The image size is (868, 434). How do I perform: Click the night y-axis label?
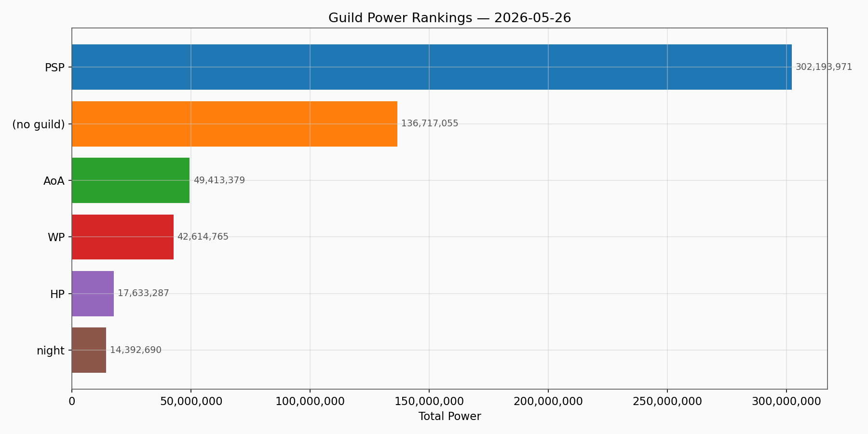(x=51, y=351)
